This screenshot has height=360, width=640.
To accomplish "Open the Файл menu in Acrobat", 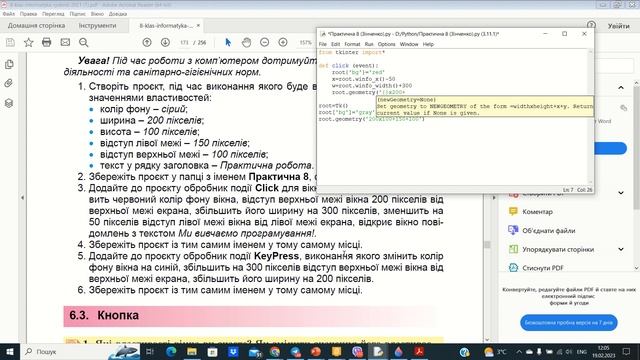I will pos(9,14).
